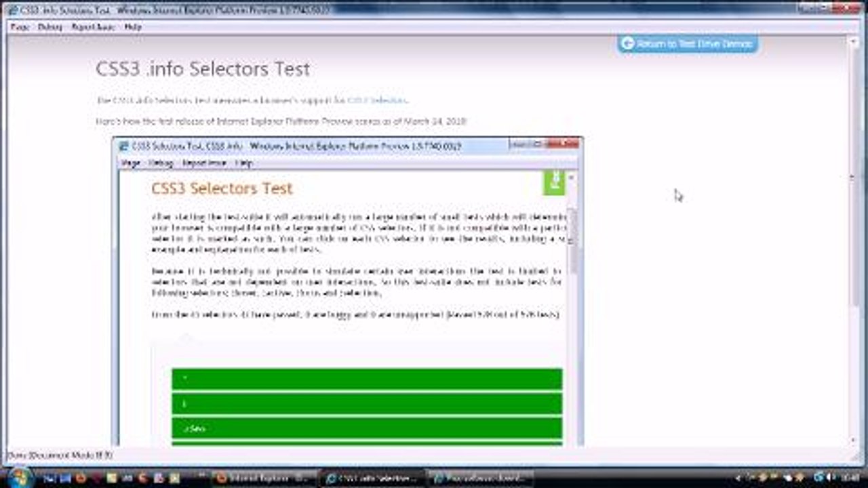Click the volume icon in the system tray

831,477
